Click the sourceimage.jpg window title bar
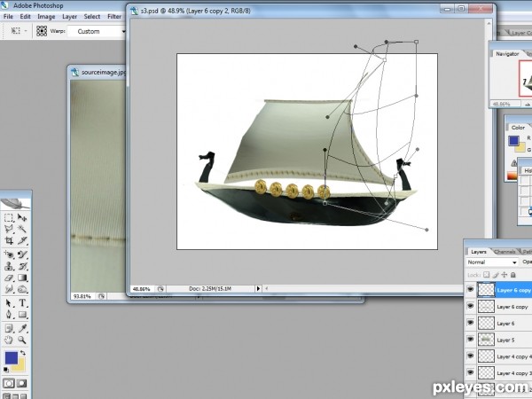 (98, 73)
